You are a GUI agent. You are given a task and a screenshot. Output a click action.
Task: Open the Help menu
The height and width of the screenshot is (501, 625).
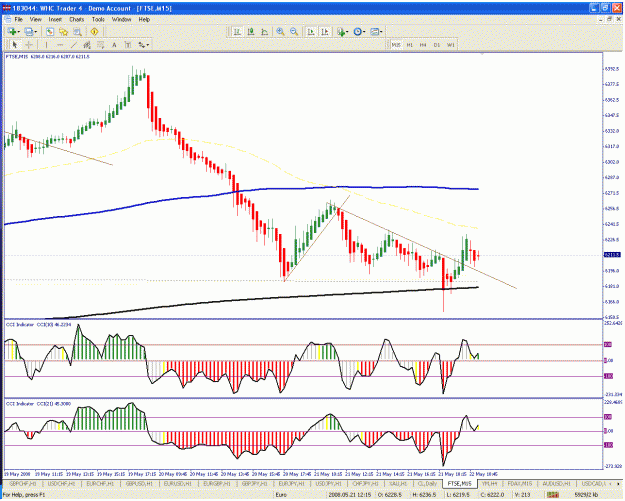click(x=144, y=19)
